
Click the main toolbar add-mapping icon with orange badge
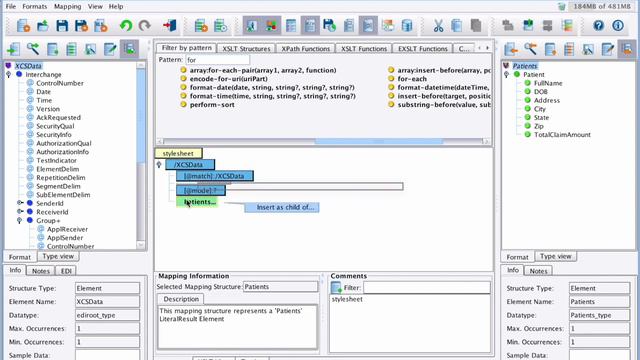tap(200, 26)
